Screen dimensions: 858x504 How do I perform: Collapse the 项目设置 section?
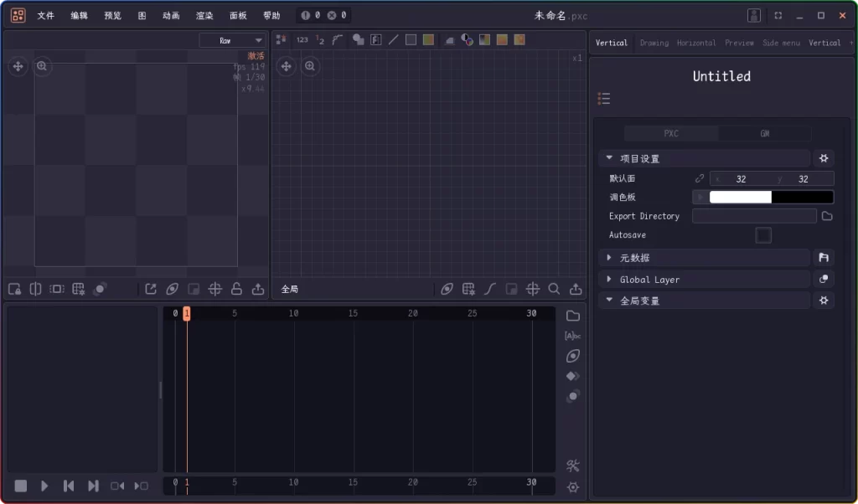[x=608, y=157]
